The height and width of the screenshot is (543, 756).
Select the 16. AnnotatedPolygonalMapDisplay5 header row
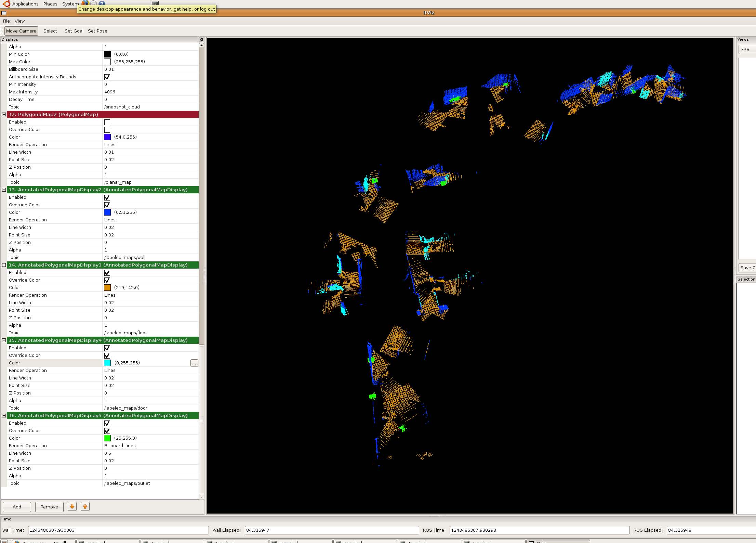click(x=103, y=415)
